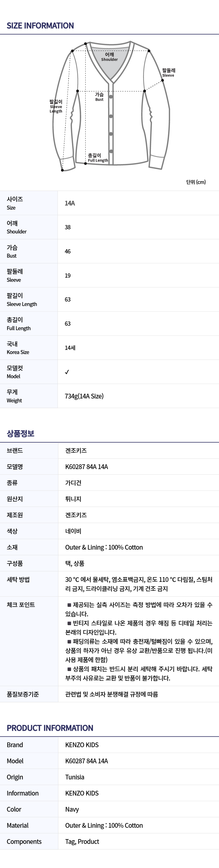Click the Korea Size value 14세
219x868 pixels.
pyautogui.click(x=70, y=348)
